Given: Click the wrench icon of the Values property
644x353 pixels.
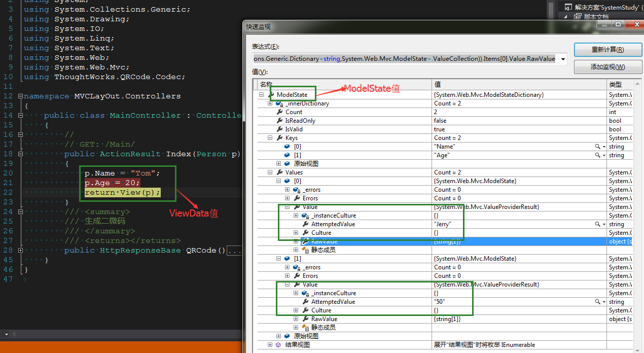Looking at the screenshot, I should click(279, 172).
